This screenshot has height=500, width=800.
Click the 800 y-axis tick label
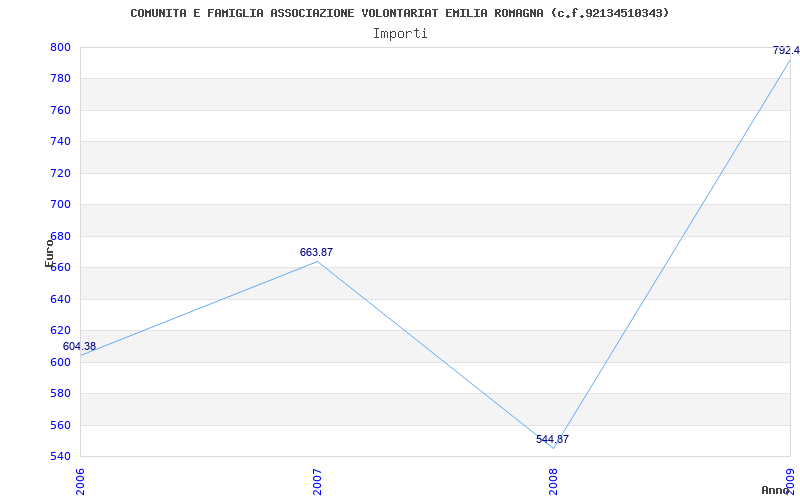pos(59,47)
